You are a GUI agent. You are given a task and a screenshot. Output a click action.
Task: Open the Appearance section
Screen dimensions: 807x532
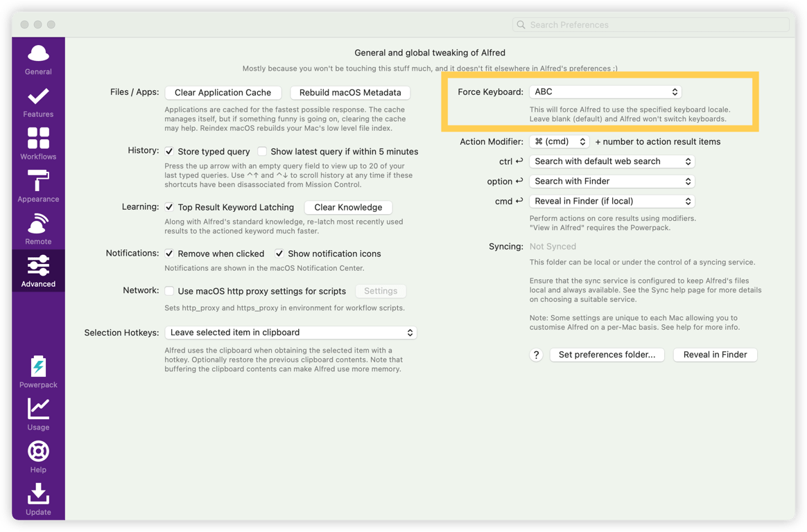click(38, 188)
